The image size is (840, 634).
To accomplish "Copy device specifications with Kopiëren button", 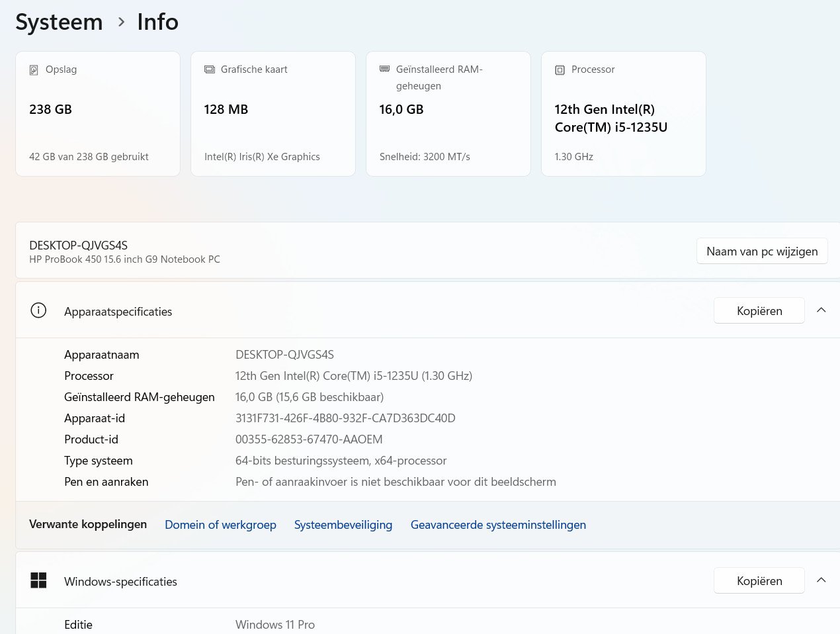I will [759, 311].
